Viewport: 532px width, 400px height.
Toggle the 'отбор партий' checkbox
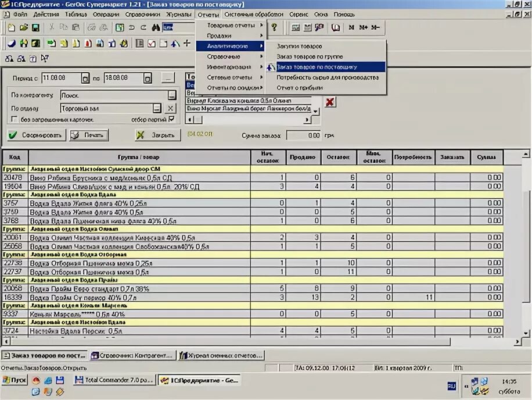click(171, 119)
